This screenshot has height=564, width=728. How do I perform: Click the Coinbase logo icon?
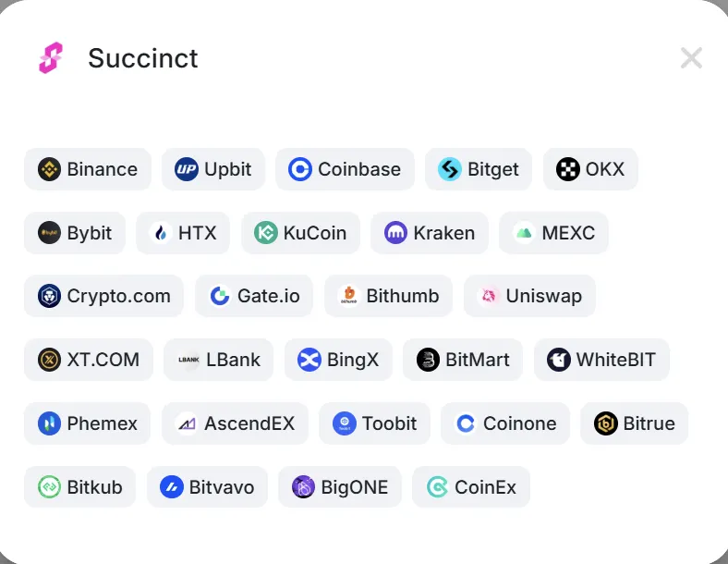click(x=300, y=169)
